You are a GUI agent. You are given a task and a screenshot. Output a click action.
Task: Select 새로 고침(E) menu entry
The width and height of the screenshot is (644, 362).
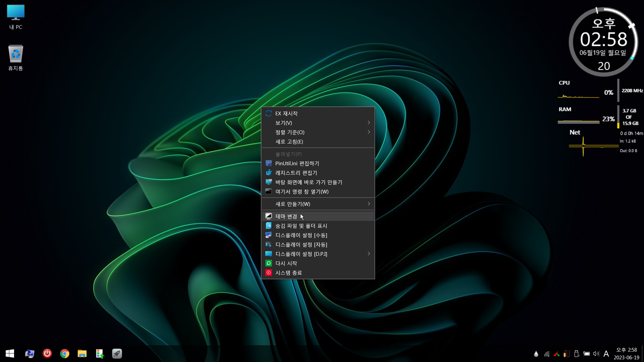pyautogui.click(x=318, y=141)
